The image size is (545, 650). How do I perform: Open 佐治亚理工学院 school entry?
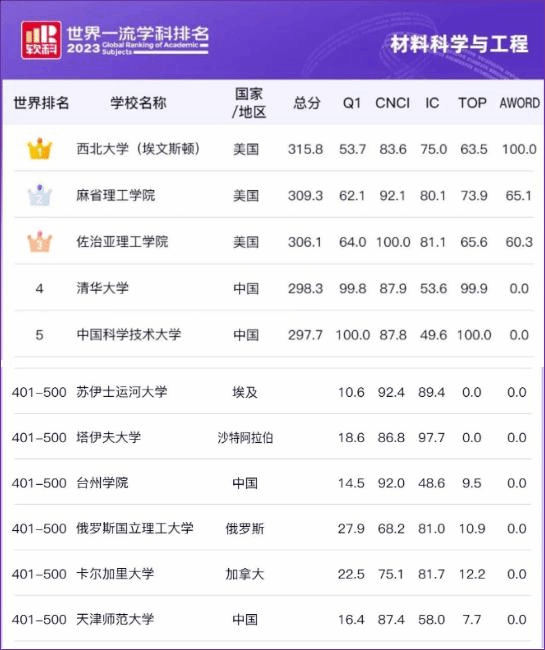tap(122, 242)
